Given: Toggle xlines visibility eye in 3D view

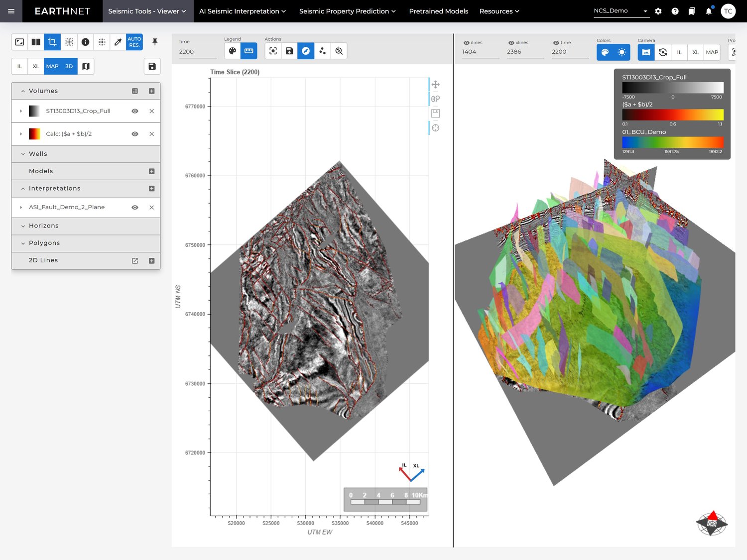Looking at the screenshot, I should tap(511, 43).
